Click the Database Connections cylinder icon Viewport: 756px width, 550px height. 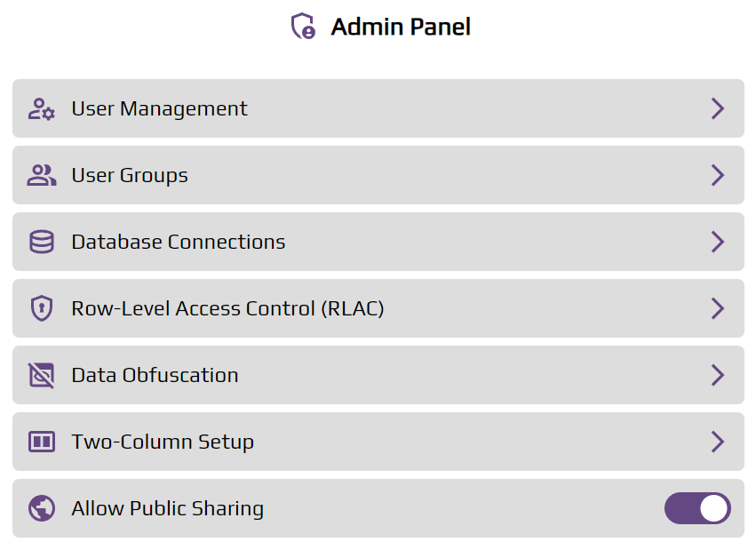[x=41, y=242]
